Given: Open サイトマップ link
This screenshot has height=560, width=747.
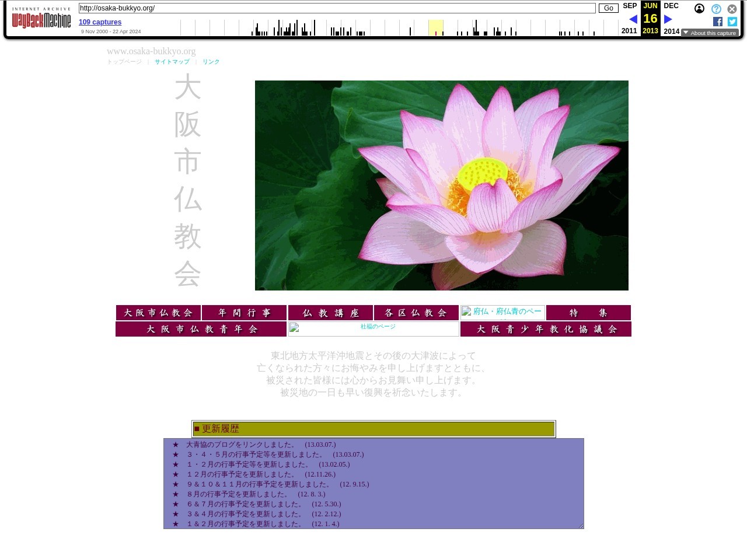Looking at the screenshot, I should pos(172,62).
